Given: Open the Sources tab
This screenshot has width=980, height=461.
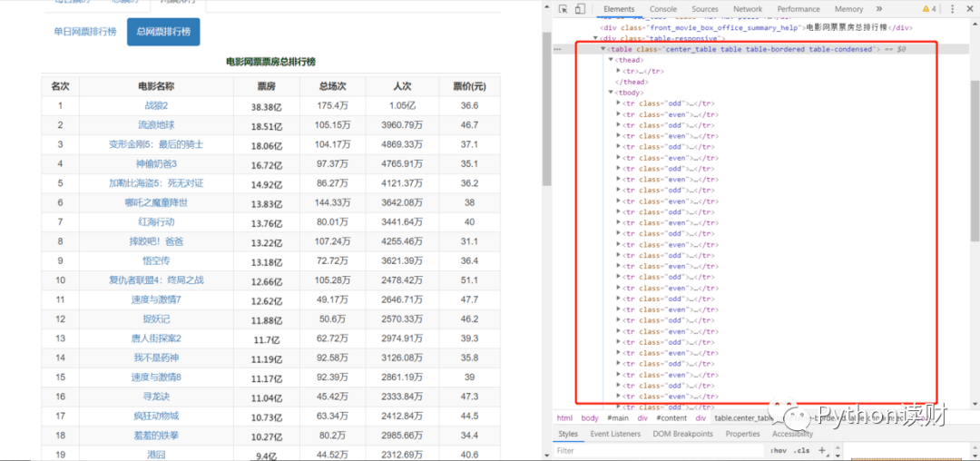Looking at the screenshot, I should (705, 9).
